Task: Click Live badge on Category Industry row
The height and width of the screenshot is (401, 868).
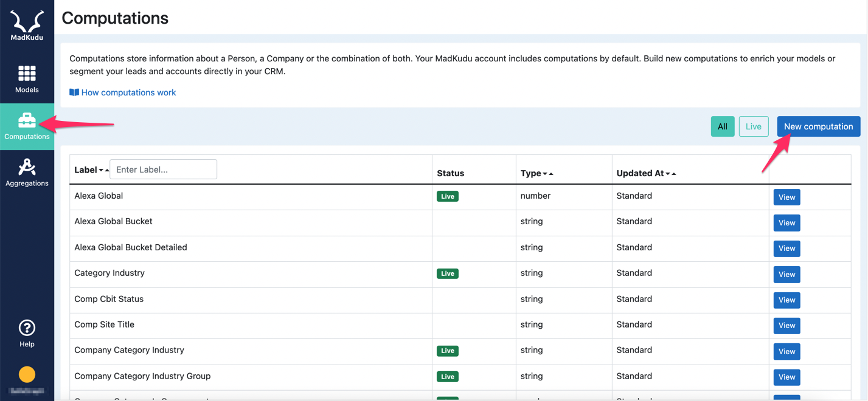Action: click(x=448, y=273)
